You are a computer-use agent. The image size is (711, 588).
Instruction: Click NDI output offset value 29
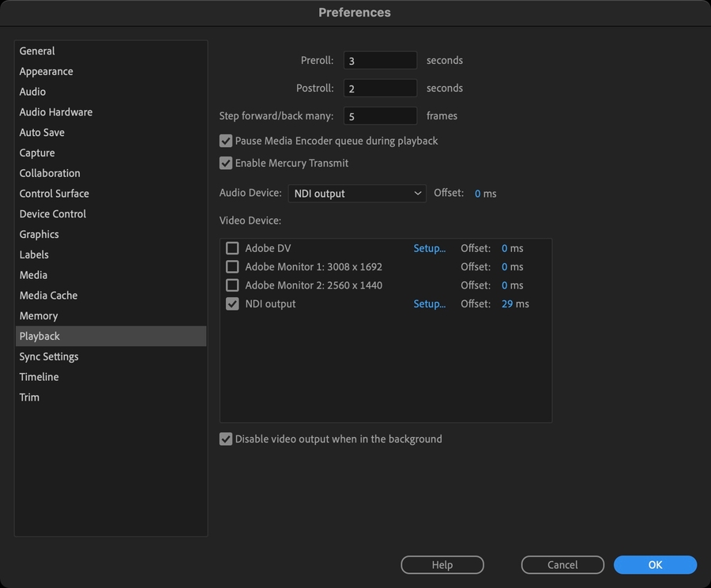point(507,304)
